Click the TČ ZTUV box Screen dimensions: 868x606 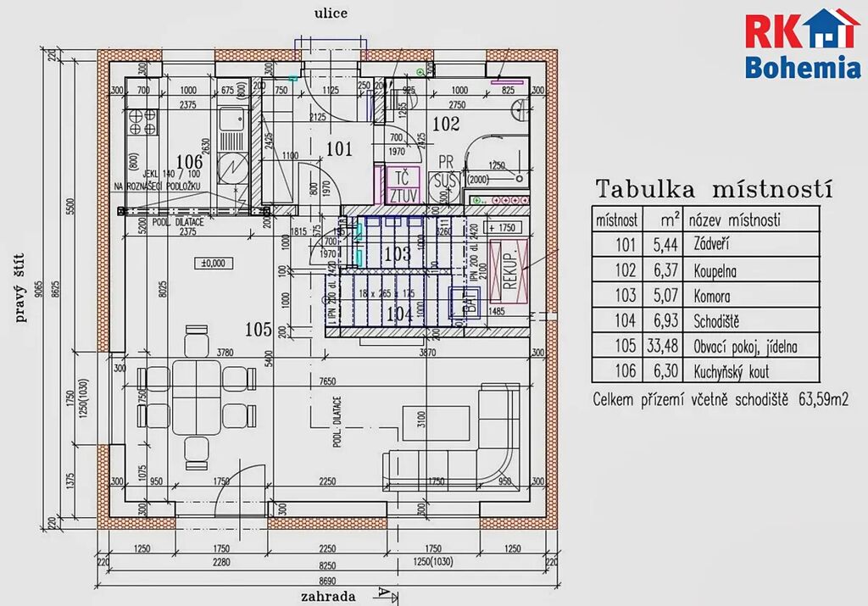402,186
